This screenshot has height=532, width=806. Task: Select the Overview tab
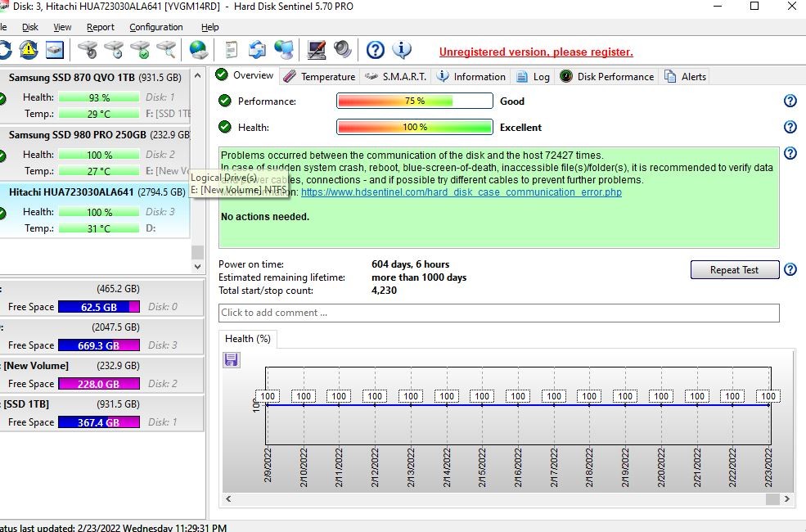tap(245, 75)
